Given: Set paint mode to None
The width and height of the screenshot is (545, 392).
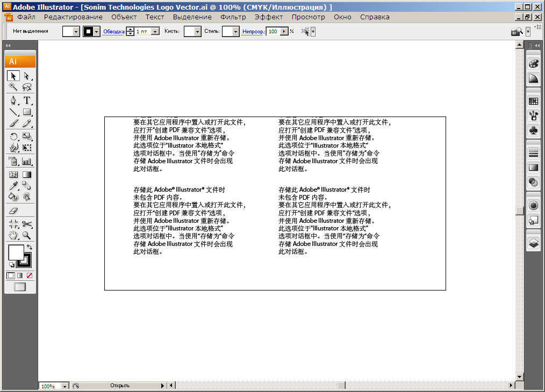Looking at the screenshot, I should (x=30, y=275).
